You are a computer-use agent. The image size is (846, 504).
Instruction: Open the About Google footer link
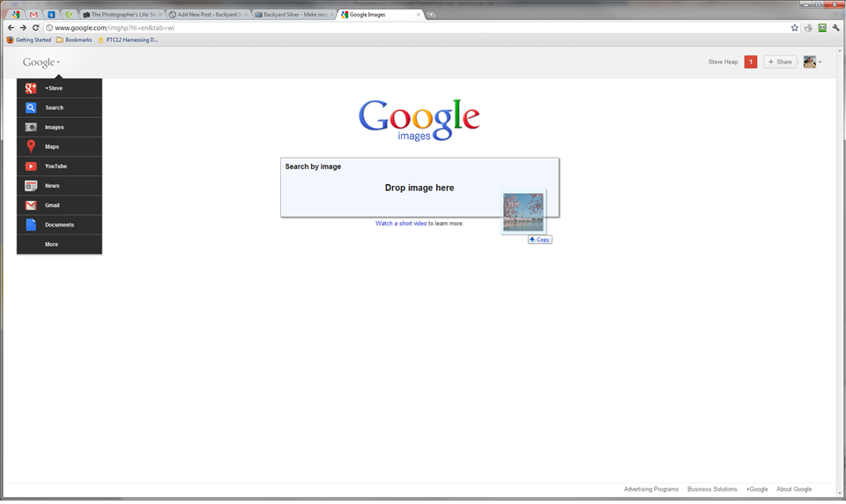point(794,489)
